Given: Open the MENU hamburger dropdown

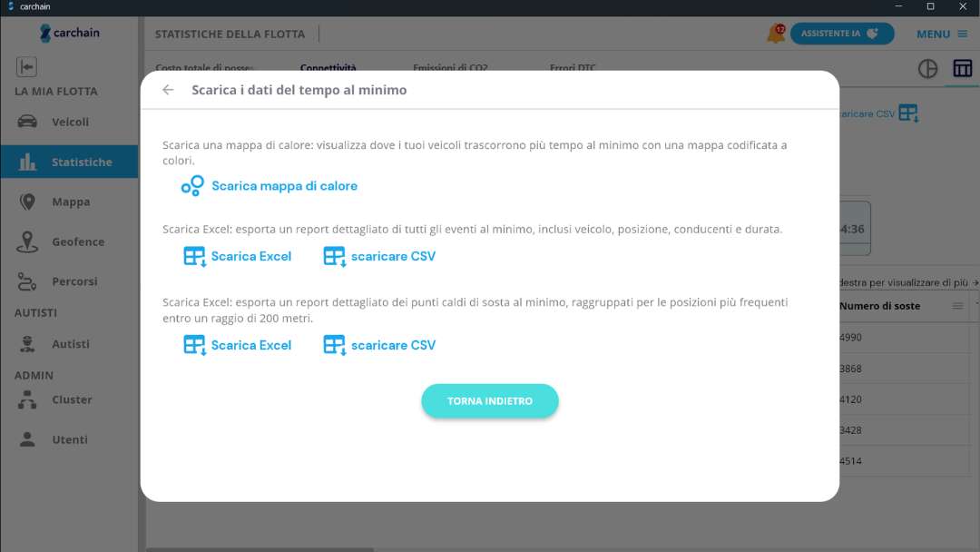Looking at the screenshot, I should click(942, 34).
